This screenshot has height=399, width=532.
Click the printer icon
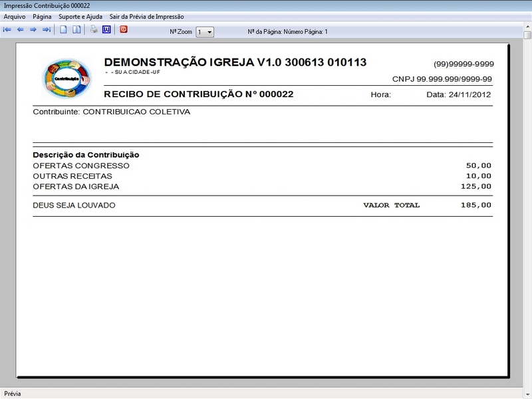pos(94,29)
